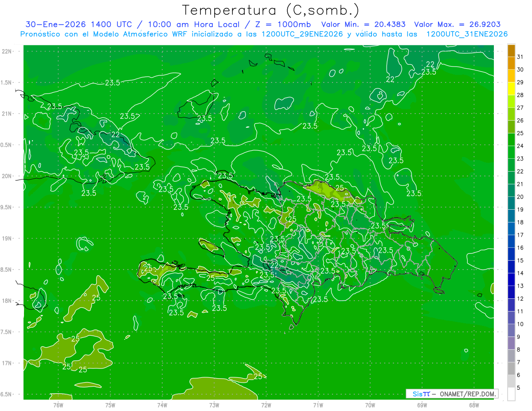Click the number 12 on the color scale
Image resolution: width=532 pixels, height=411 pixels.
coord(520,299)
